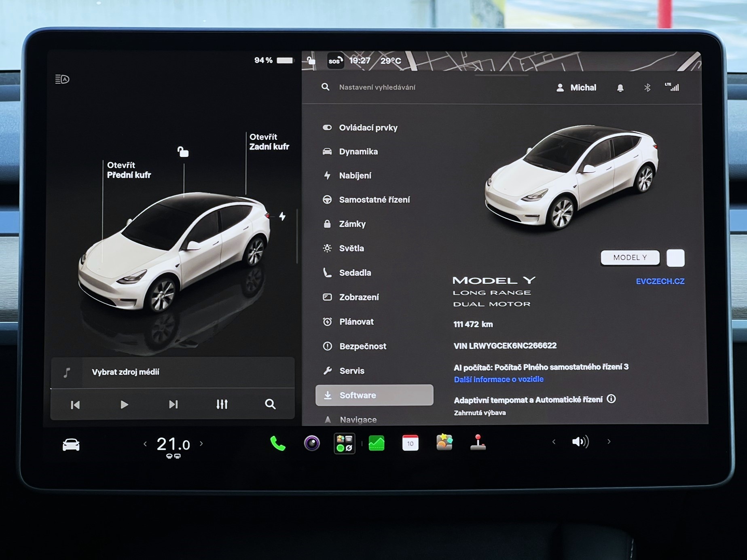Tap the white Model Y image in settings
747x560 pixels.
[x=571, y=178]
